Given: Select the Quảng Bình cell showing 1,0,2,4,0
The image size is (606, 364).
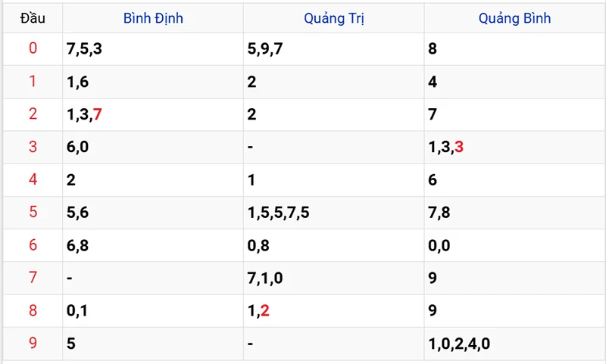Looking at the screenshot, I should pos(459,344).
